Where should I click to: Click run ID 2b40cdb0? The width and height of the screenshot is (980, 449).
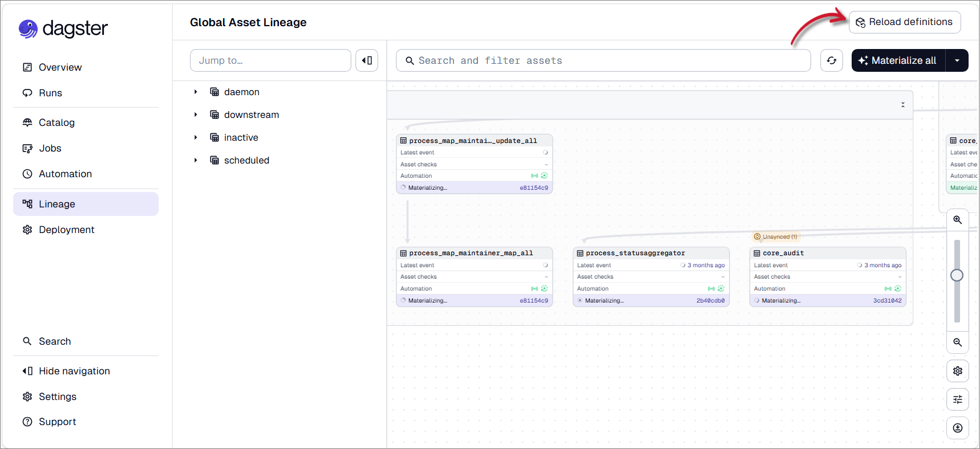point(710,300)
